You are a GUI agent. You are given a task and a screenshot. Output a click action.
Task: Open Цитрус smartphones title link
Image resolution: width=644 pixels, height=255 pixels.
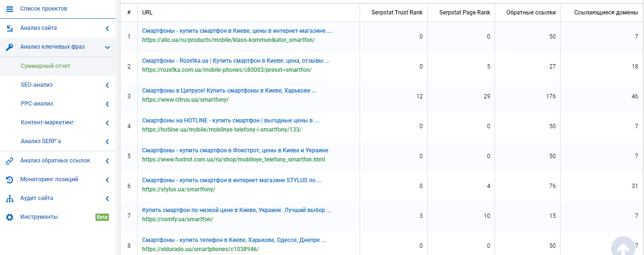point(229,91)
